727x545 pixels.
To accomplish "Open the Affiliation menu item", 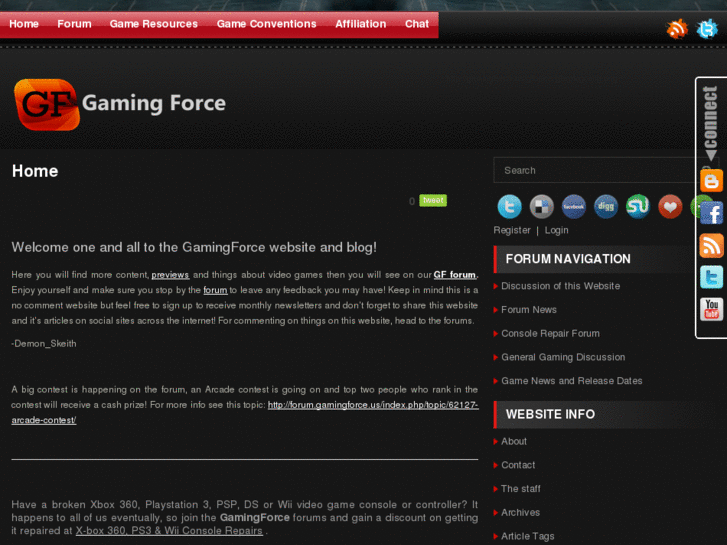I will pos(361,24).
